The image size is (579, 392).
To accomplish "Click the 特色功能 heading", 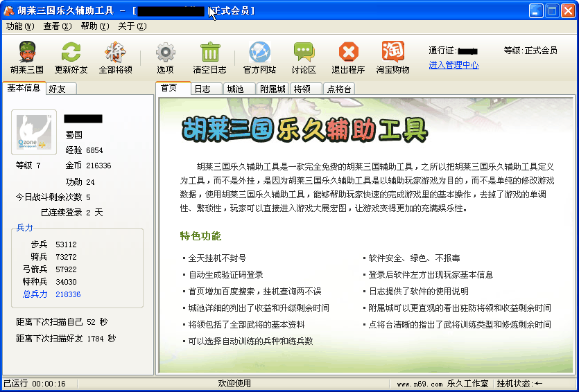I will pos(200,236).
